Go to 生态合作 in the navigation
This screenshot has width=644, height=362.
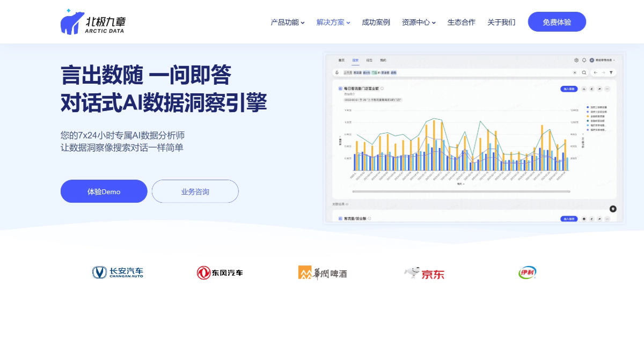[x=462, y=23]
